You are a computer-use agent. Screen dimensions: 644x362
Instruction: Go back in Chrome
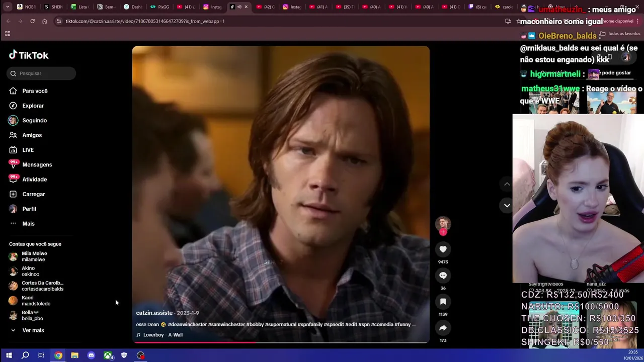point(8,21)
